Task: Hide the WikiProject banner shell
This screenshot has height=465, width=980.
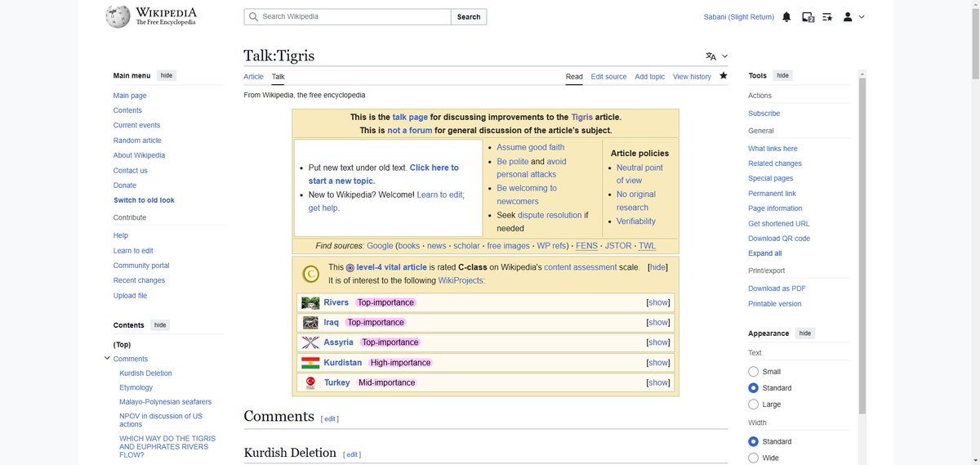Action: coord(657,267)
